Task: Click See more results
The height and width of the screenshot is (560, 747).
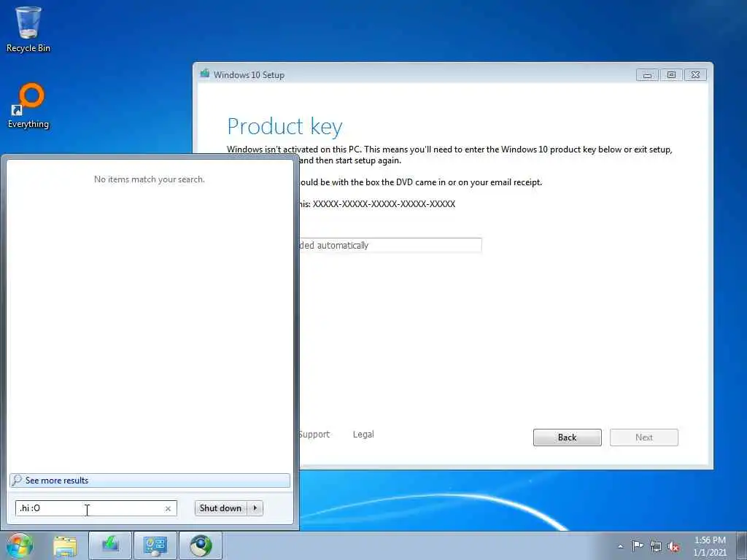Action: pyautogui.click(x=150, y=480)
